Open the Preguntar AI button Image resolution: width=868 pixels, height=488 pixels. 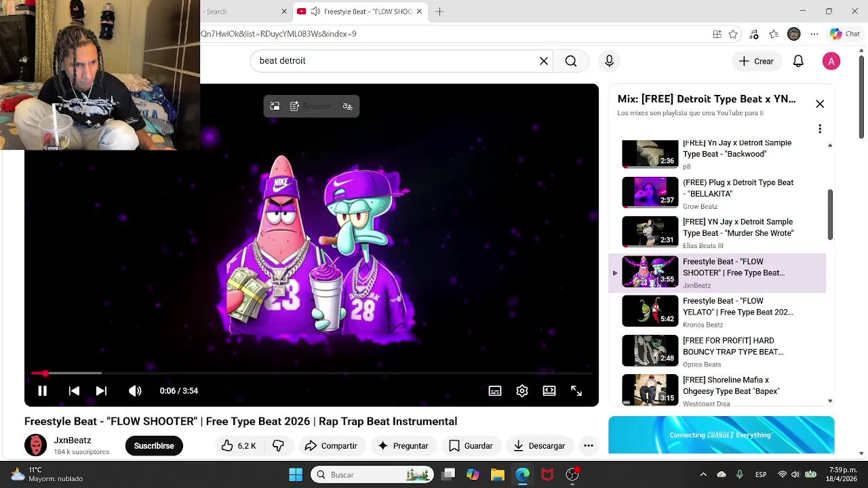tap(403, 446)
